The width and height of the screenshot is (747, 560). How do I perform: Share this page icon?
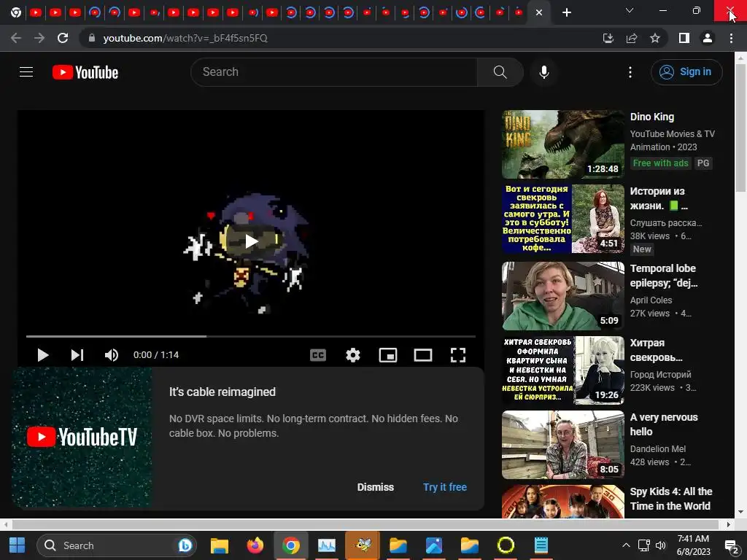tap(632, 38)
